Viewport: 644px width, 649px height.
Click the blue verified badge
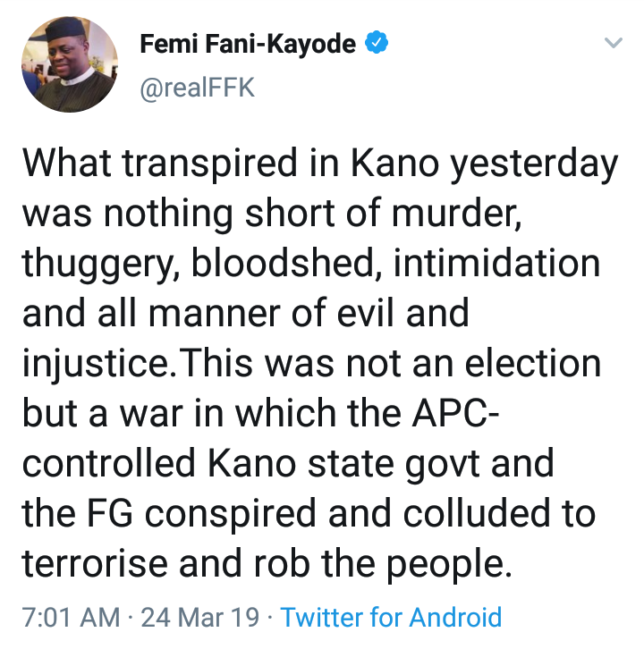coord(378,44)
